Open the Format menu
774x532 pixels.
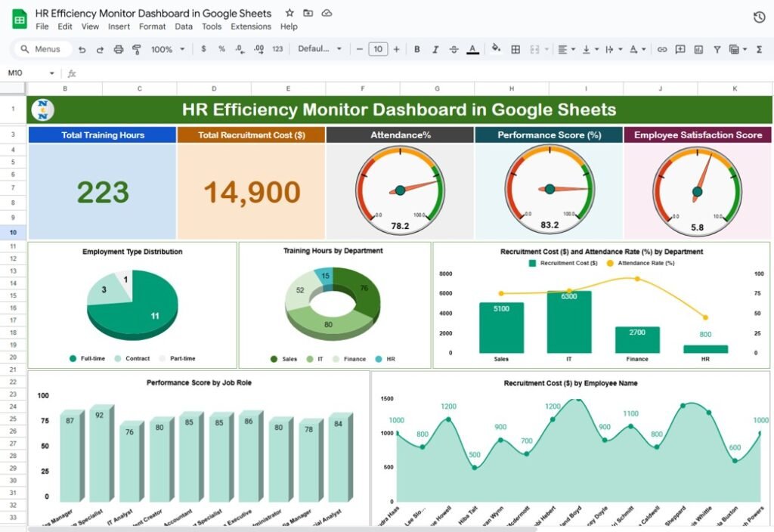pyautogui.click(x=152, y=26)
